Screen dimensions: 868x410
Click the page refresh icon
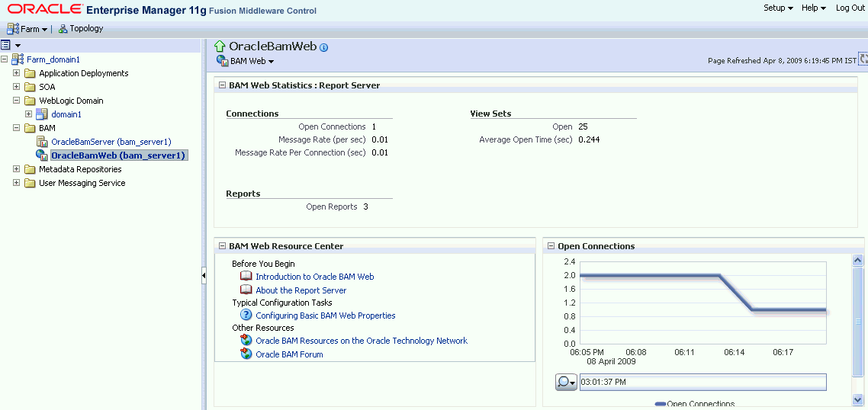click(863, 59)
